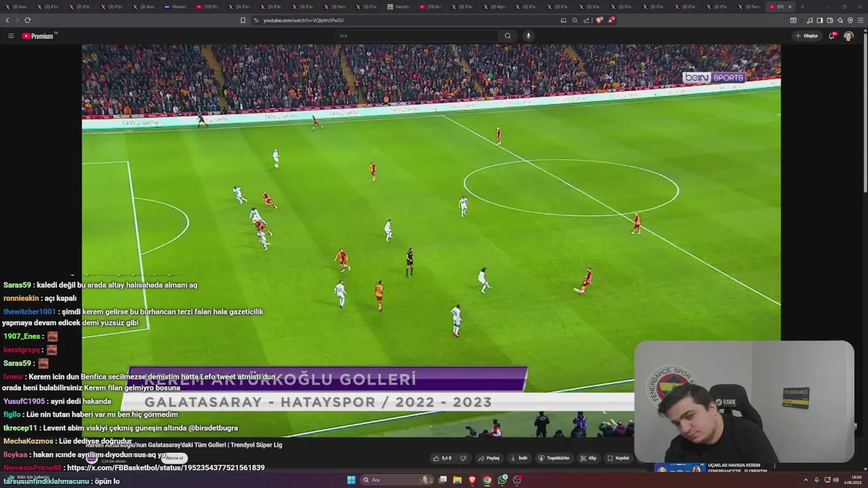Open the Oluştur create button
868x488 pixels.
[x=807, y=36]
